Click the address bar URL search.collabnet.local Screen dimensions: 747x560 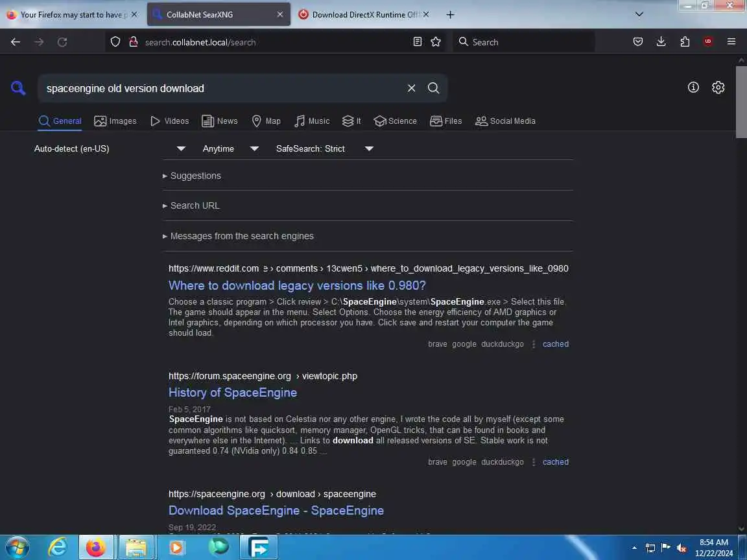coord(200,42)
